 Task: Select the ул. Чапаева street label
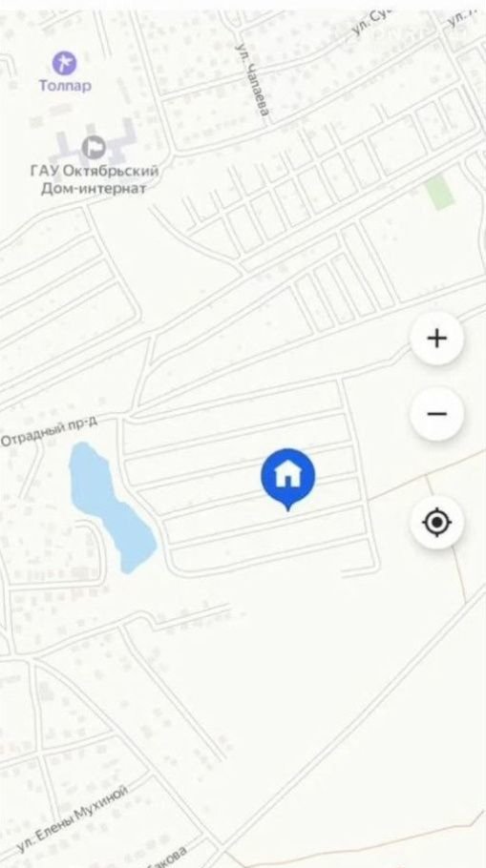click(x=252, y=81)
